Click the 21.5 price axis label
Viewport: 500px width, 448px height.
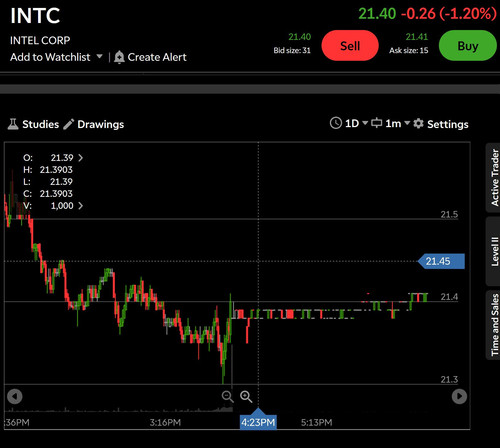pyautogui.click(x=449, y=214)
